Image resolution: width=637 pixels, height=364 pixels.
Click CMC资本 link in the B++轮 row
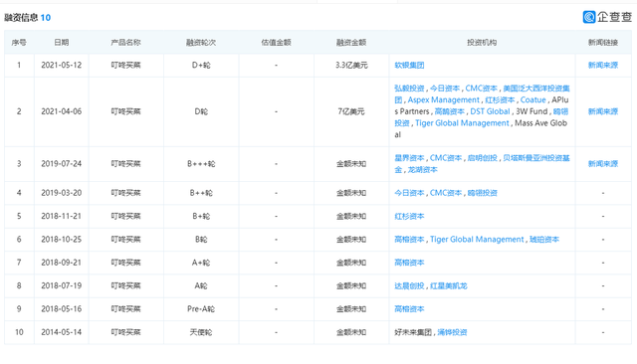pos(446,193)
